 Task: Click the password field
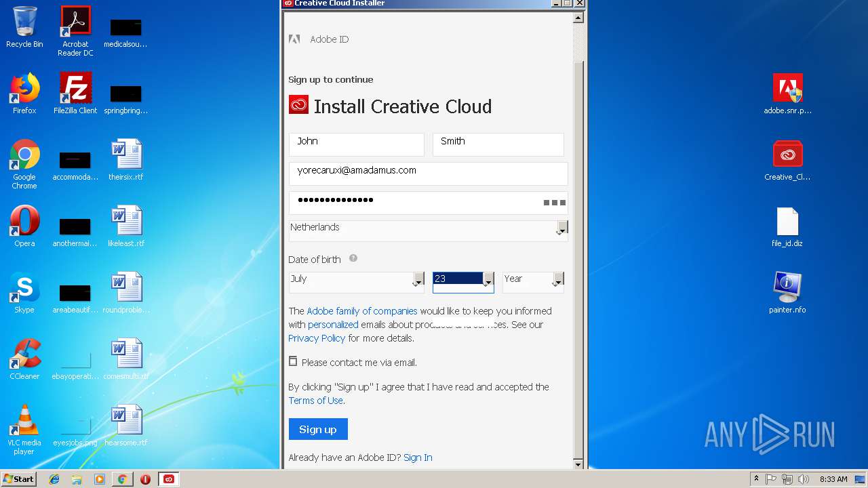tap(429, 203)
